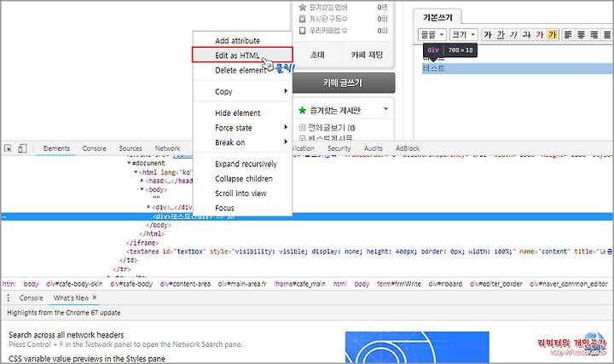Click the 전체글보기 board list icon
Viewport: 614px width, 364px height.
pos(302,128)
